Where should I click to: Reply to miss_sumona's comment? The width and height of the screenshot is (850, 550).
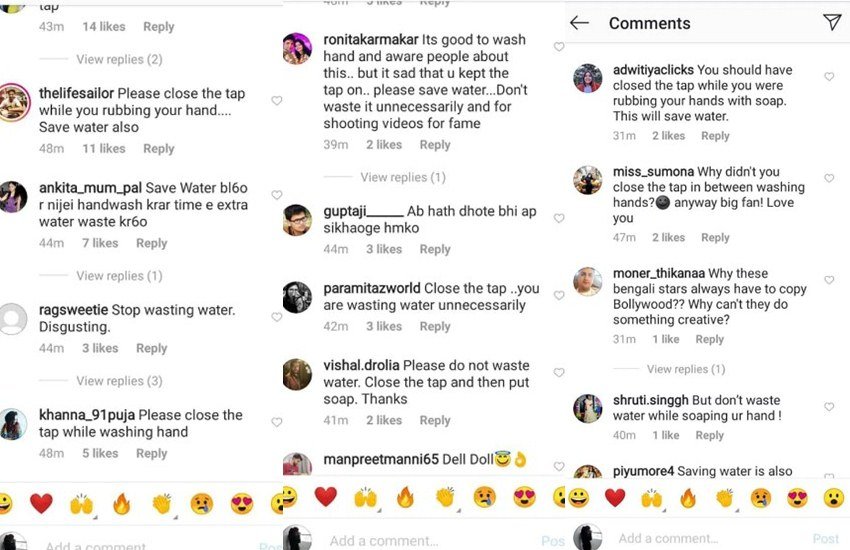click(715, 238)
